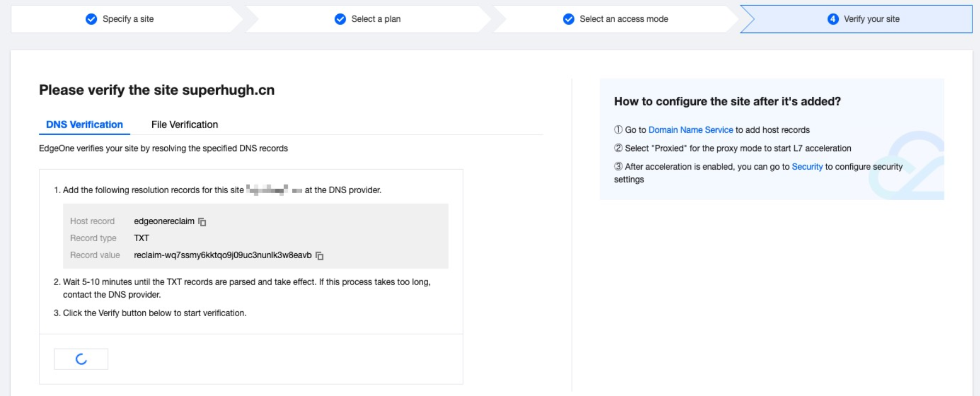Switch to the DNS Verification tab
Image resolution: width=980 pixels, height=396 pixels.
pyautogui.click(x=84, y=125)
